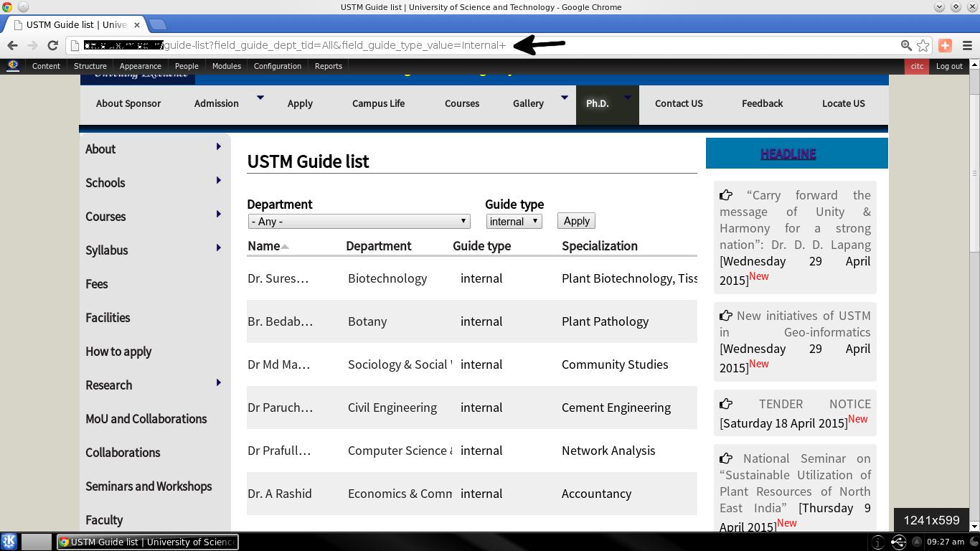Open How to apply sidebar link
980x551 pixels.
118,352
